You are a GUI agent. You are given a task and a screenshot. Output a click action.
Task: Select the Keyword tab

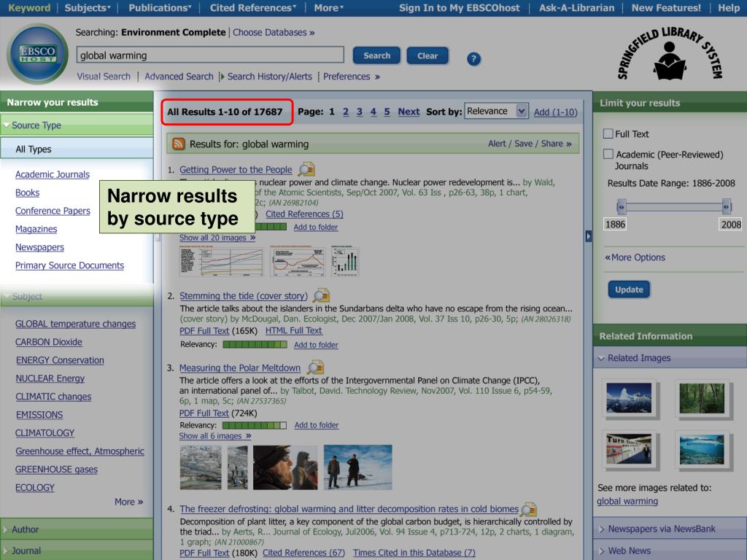click(x=29, y=7)
